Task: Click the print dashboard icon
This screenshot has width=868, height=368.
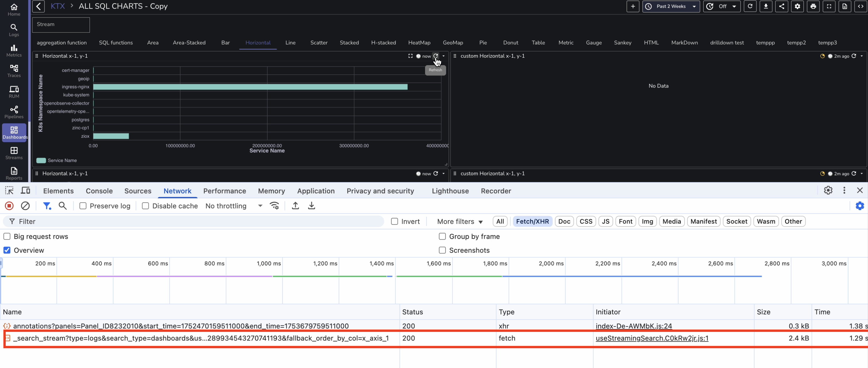Action: (x=813, y=6)
